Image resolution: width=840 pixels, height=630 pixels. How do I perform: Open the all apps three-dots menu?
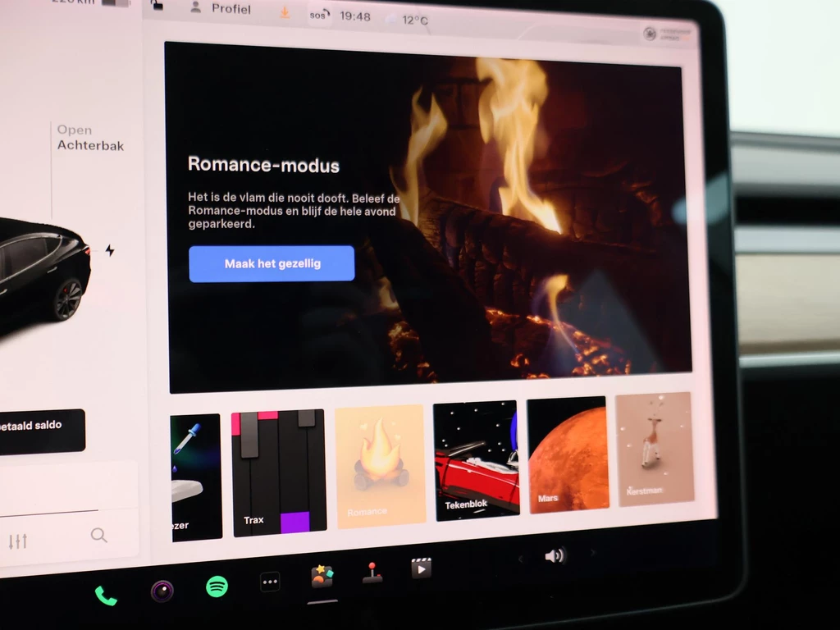click(x=270, y=582)
